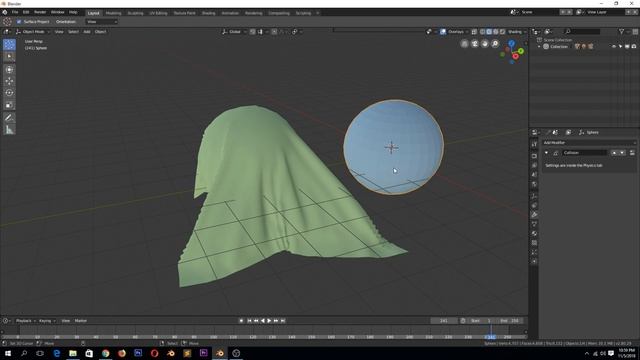
Task: Select the Move tool
Action: point(9,81)
